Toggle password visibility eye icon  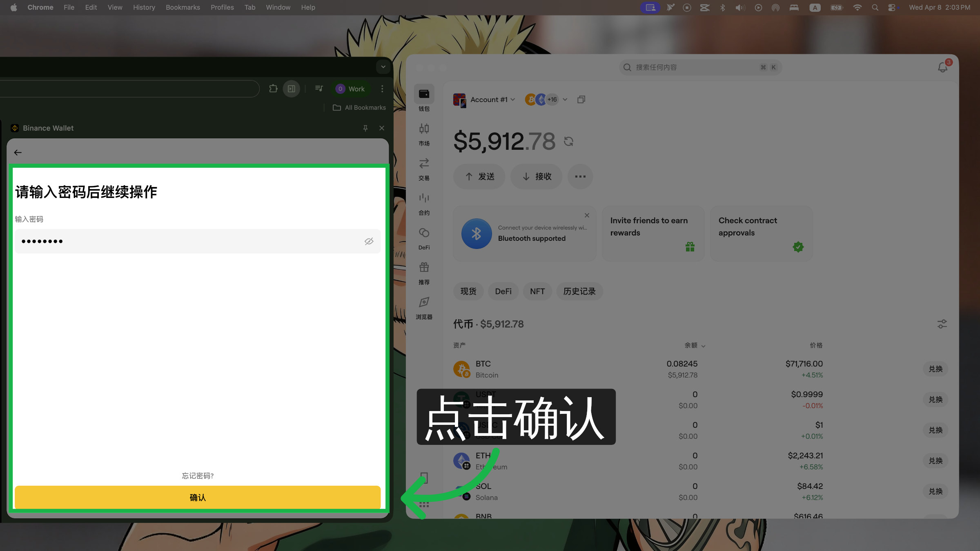click(369, 241)
